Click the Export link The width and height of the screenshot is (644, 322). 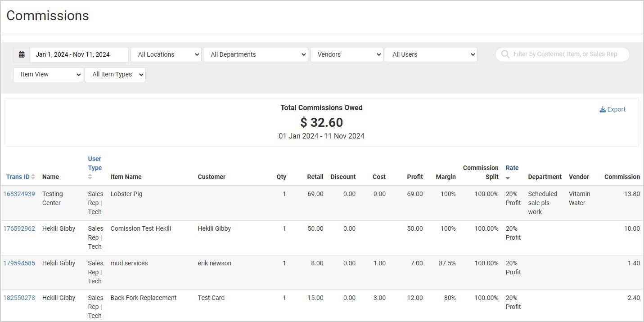click(612, 109)
